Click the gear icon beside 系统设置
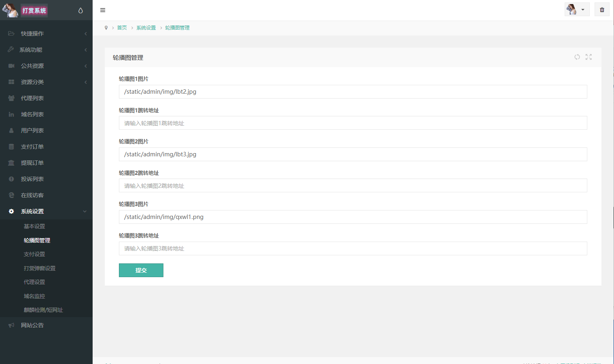This screenshot has height=364, width=614. 11,211
